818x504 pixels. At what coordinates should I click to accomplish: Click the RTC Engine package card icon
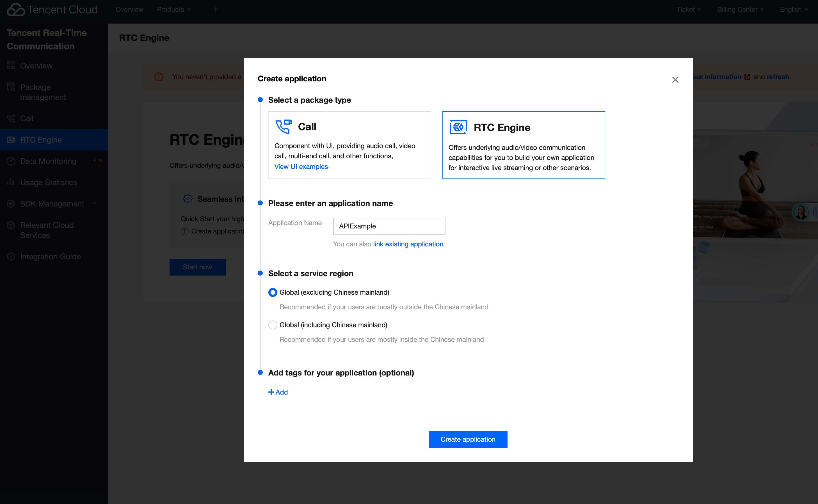pos(458,127)
